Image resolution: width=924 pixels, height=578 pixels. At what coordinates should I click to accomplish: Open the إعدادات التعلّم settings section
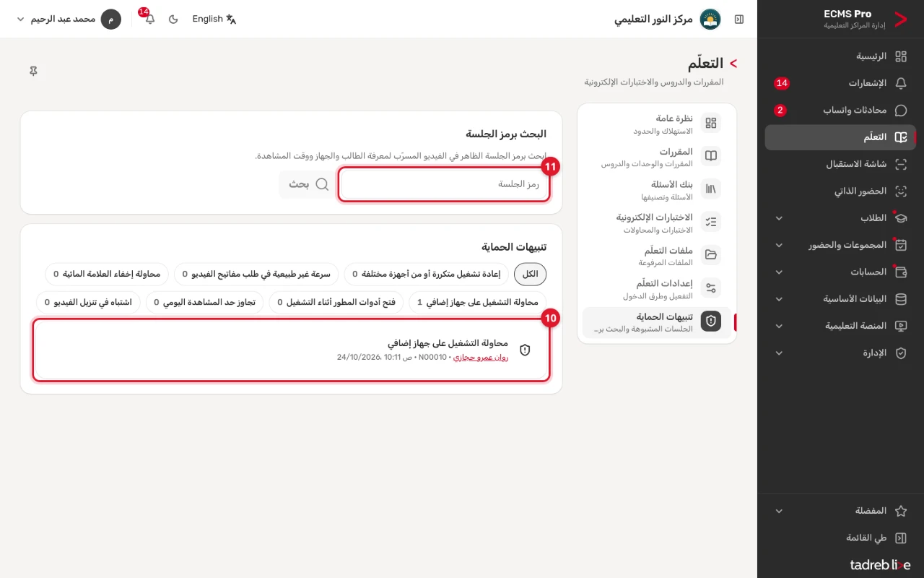(x=657, y=289)
